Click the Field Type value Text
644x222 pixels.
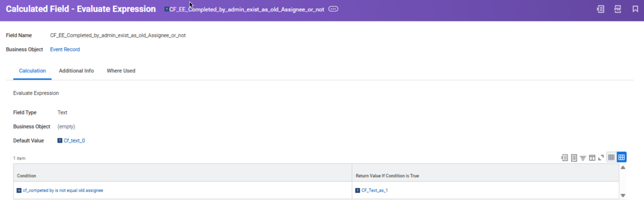click(x=62, y=113)
